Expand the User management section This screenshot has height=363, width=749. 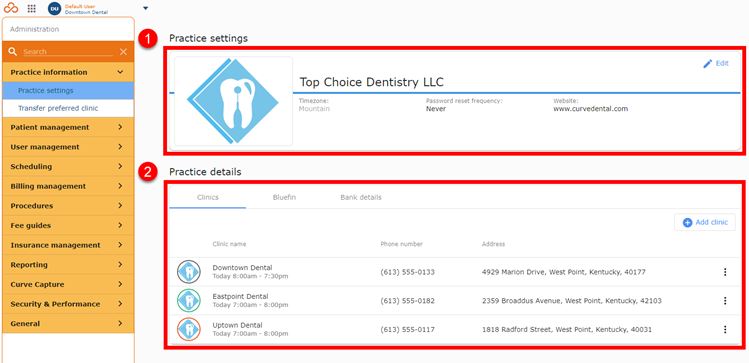coord(68,147)
